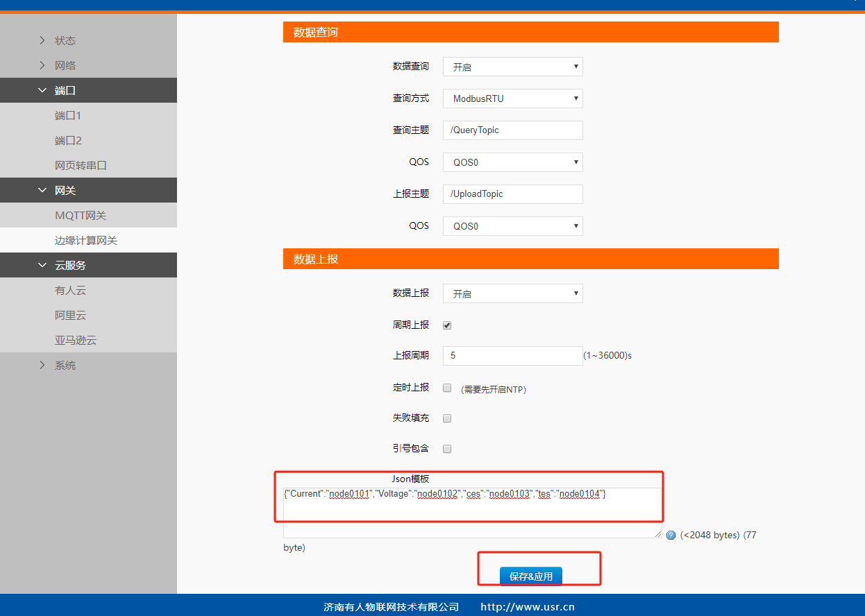This screenshot has width=865, height=616.
Task: Click the 保存&应用 button
Action: 531,576
